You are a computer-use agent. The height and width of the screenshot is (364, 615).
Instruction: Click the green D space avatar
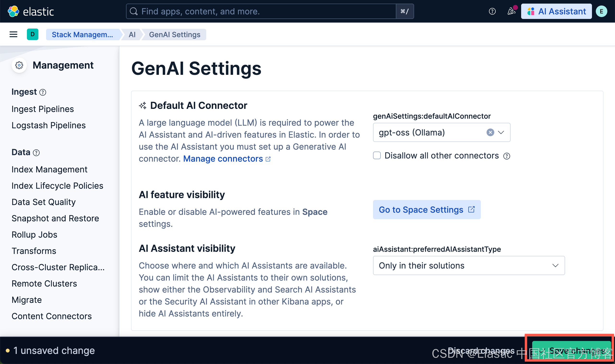pyautogui.click(x=32, y=34)
